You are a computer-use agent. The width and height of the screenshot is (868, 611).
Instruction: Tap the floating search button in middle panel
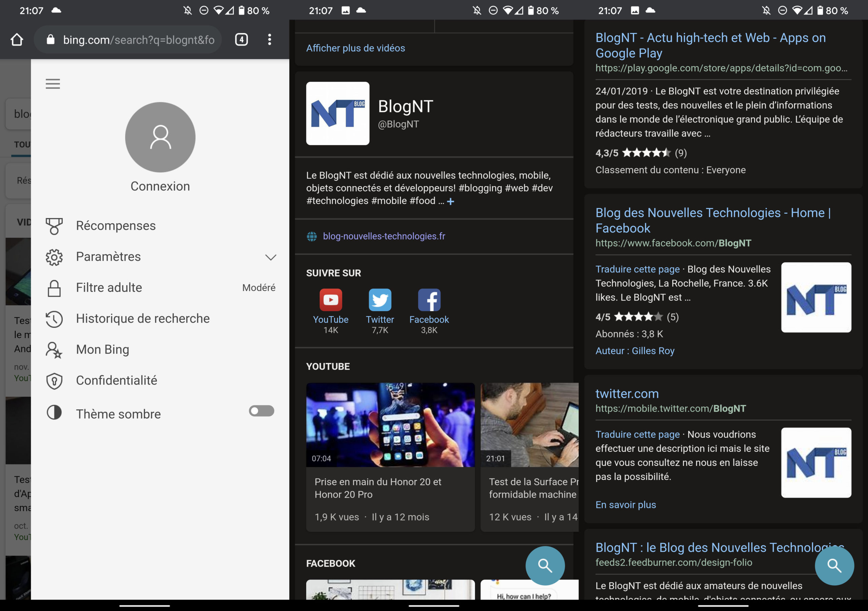545,566
